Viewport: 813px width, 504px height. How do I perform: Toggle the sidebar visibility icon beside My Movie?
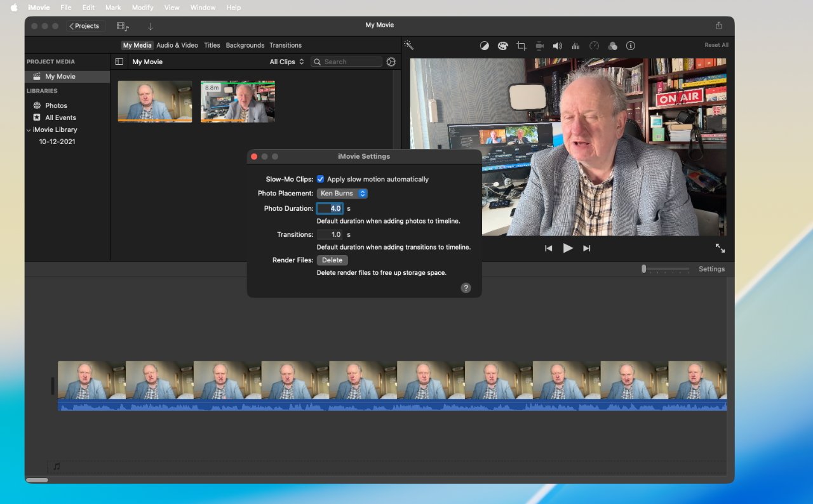tap(119, 61)
